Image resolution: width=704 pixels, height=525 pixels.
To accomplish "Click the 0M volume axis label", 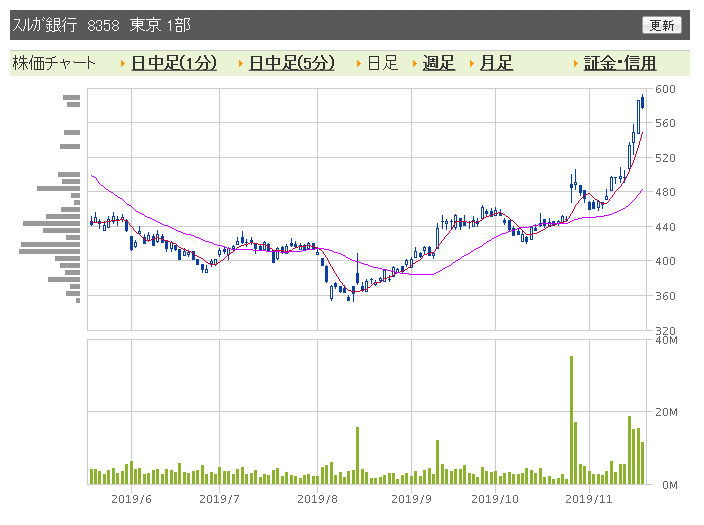I will coord(670,485).
